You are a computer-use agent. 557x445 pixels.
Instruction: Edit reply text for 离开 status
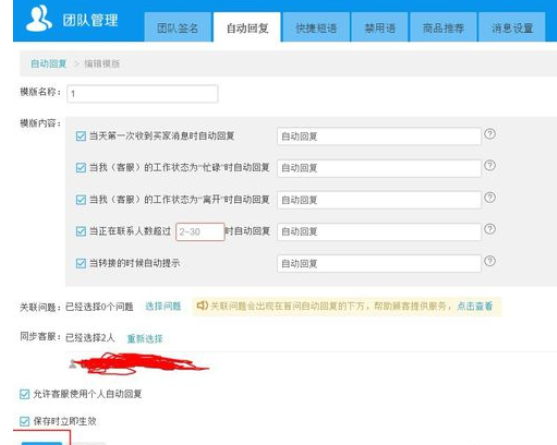(x=379, y=200)
